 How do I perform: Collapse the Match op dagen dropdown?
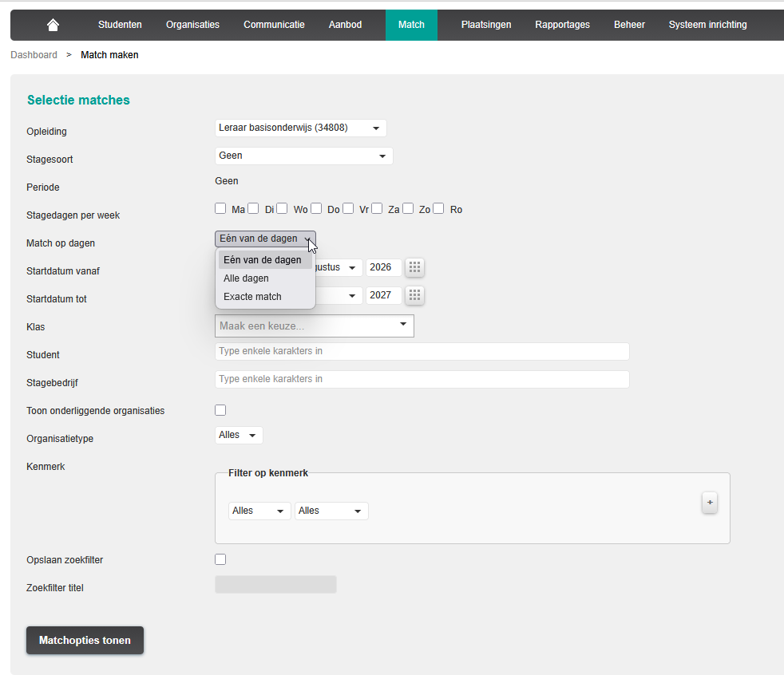[265, 239]
